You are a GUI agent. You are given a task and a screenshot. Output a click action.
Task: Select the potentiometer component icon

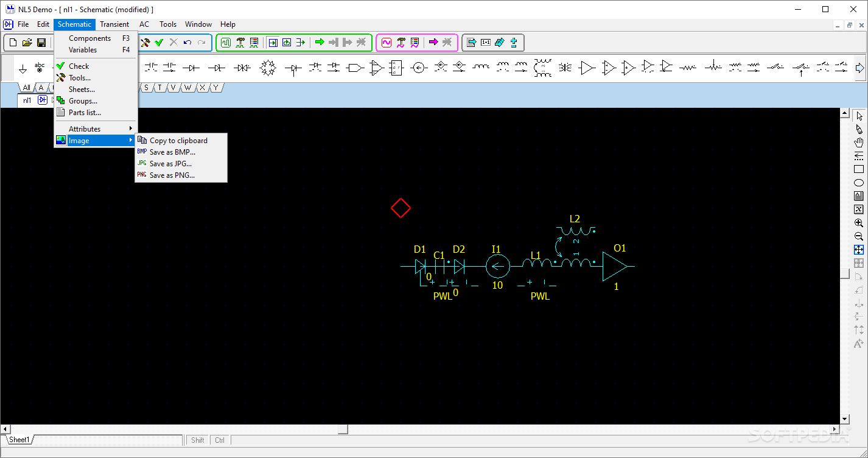[x=713, y=68]
